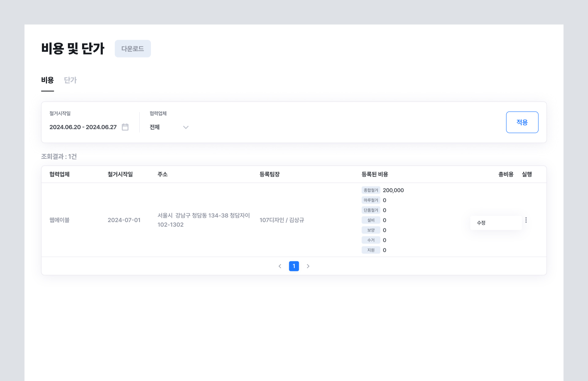The width and height of the screenshot is (588, 381).
Task: Click the 단품철거 cost tag
Action: 371,210
